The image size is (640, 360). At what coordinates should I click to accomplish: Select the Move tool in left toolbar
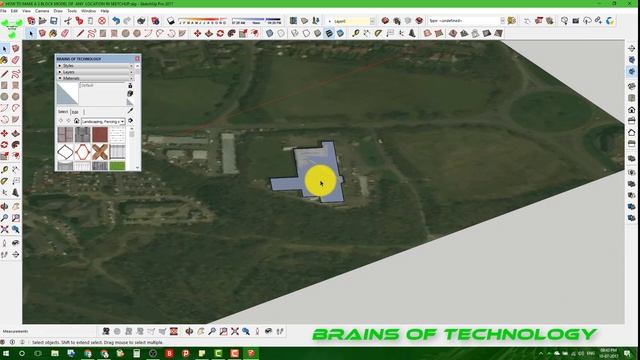[x=4, y=133]
